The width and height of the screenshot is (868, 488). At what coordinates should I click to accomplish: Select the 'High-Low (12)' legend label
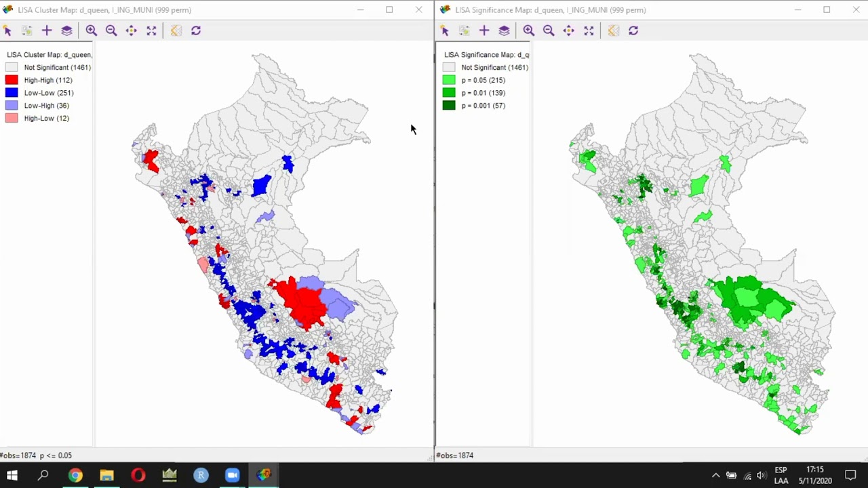click(47, 119)
